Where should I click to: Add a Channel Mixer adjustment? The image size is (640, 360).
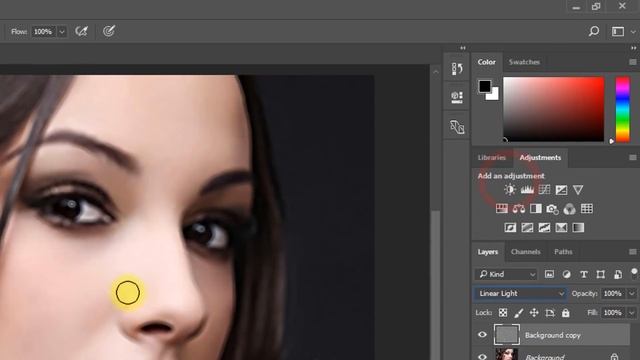(x=569, y=209)
